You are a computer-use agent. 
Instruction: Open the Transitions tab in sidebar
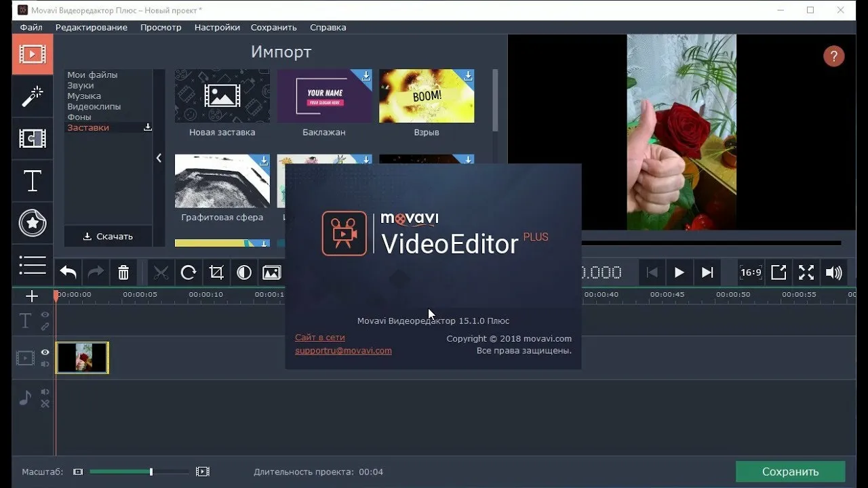32,139
